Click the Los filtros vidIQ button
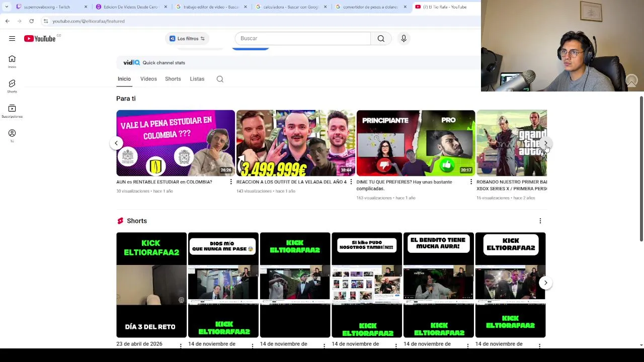This screenshot has width=644, height=362. coord(187,39)
